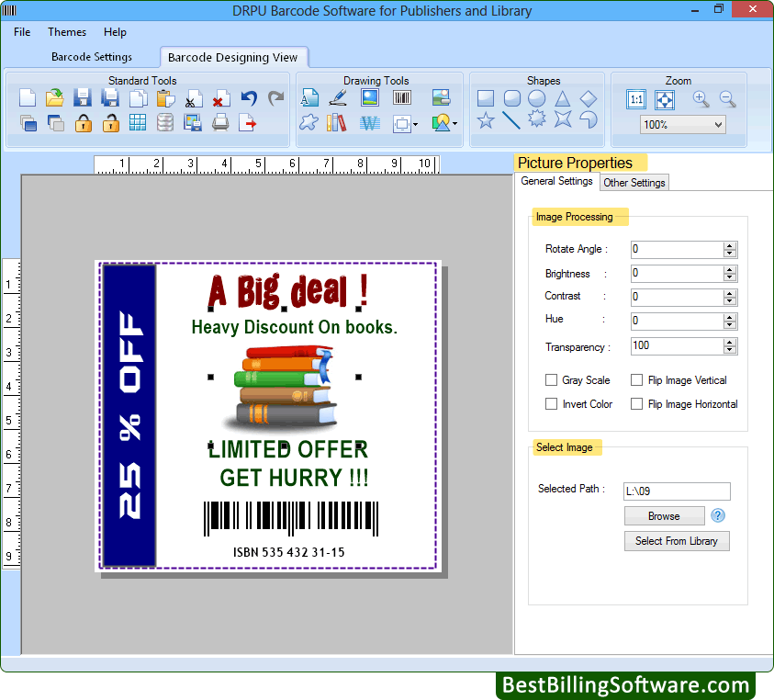Click the Selected Path text field
The image size is (774, 700).
pyautogui.click(x=677, y=491)
